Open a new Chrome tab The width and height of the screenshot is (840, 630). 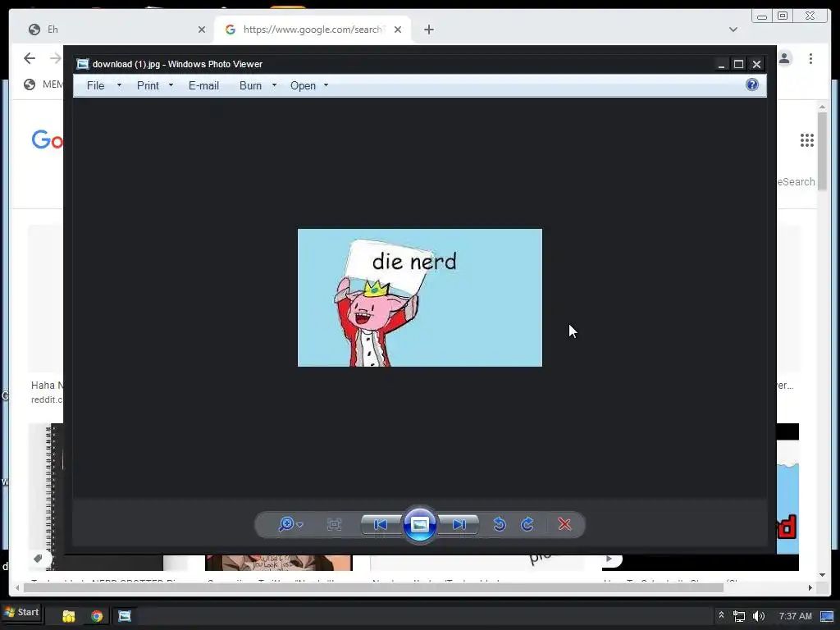click(x=428, y=30)
